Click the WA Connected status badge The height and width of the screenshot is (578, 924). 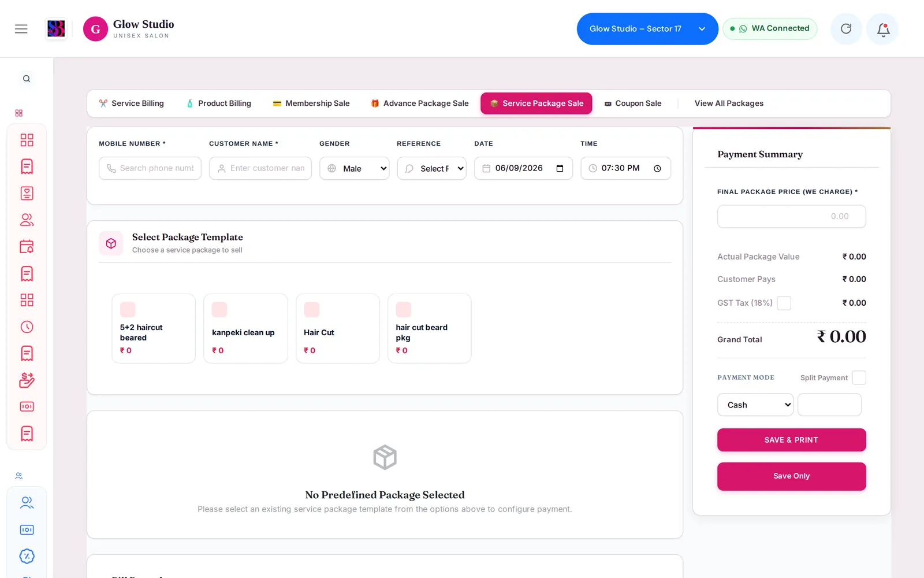770,29
